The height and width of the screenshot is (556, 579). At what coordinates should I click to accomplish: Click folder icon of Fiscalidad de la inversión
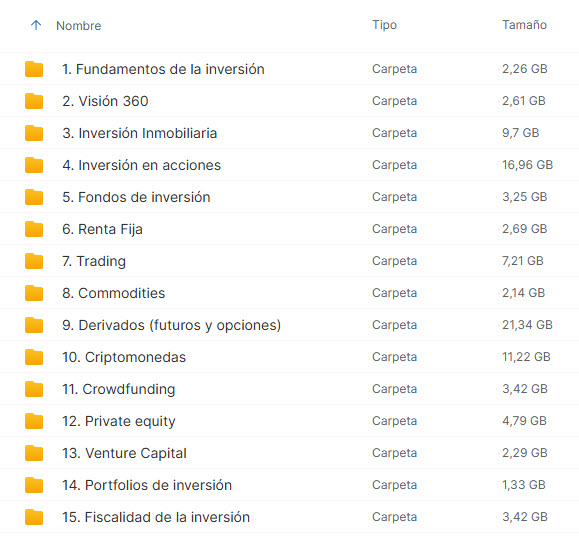pyautogui.click(x=34, y=517)
